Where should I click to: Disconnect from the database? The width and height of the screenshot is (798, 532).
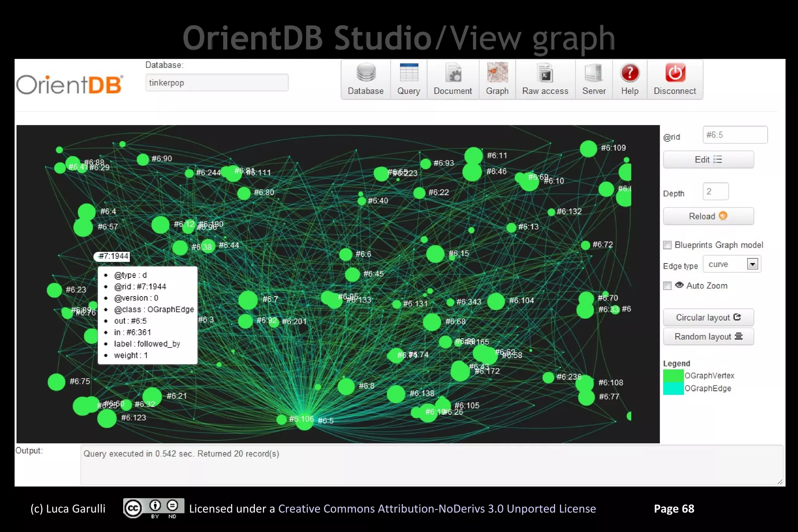[x=675, y=80]
